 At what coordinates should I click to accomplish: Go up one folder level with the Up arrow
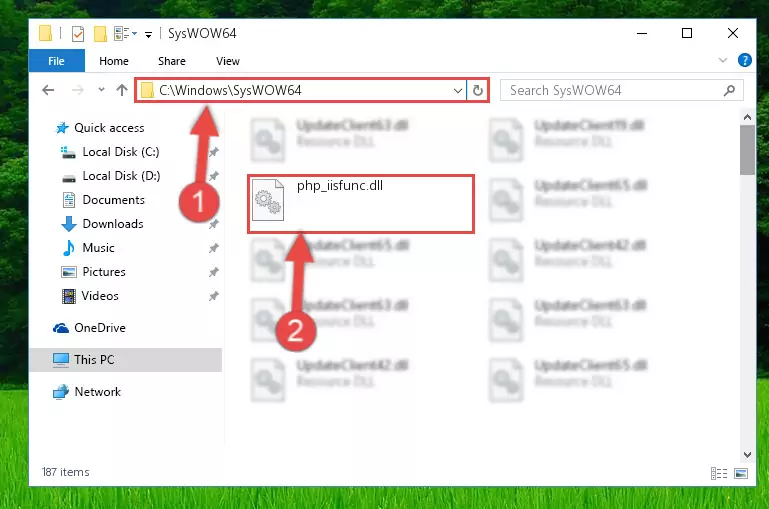point(122,90)
